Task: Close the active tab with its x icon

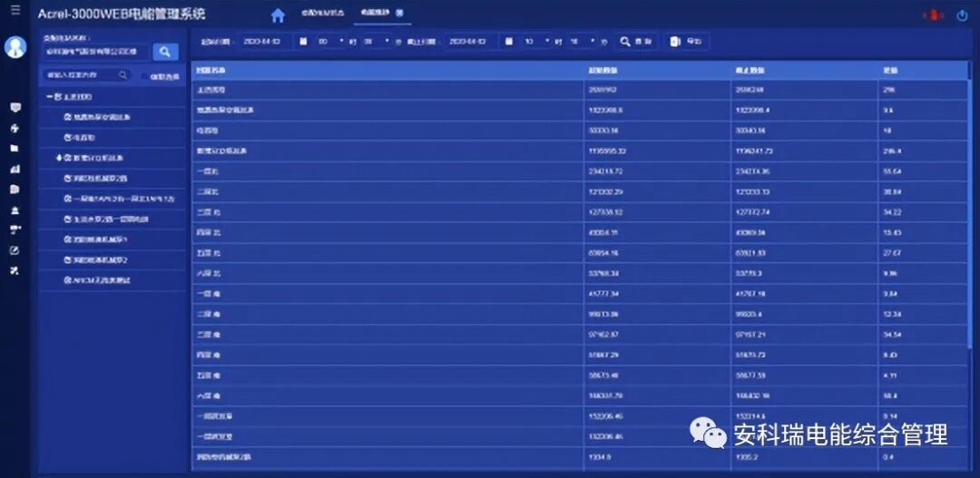Action: [399, 13]
